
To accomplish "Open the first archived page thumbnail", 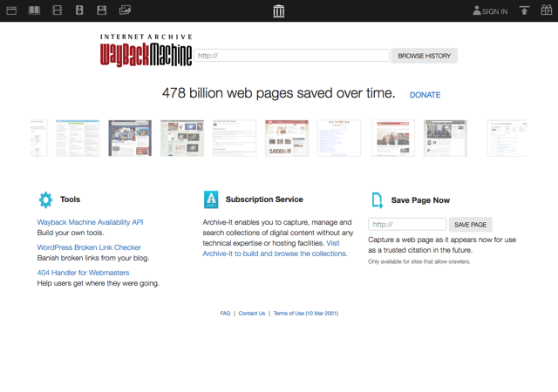I will [38, 138].
